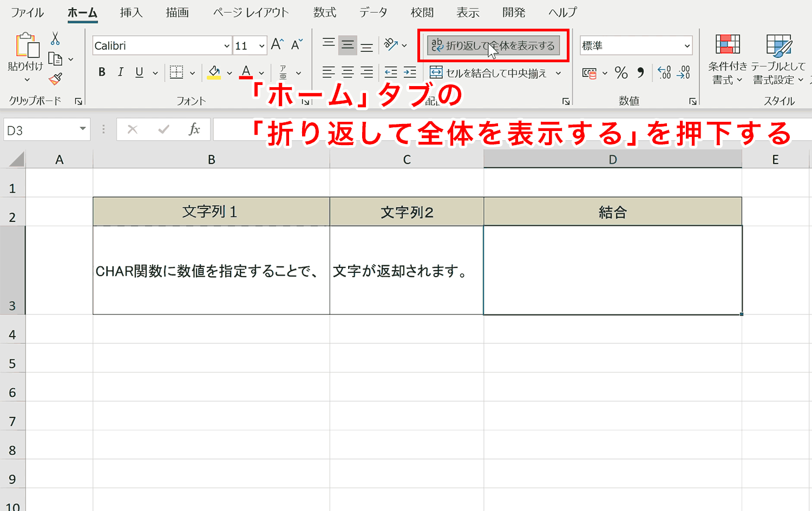The width and height of the screenshot is (812, 511).
Task: Switch to 数式 tab
Action: tap(325, 12)
